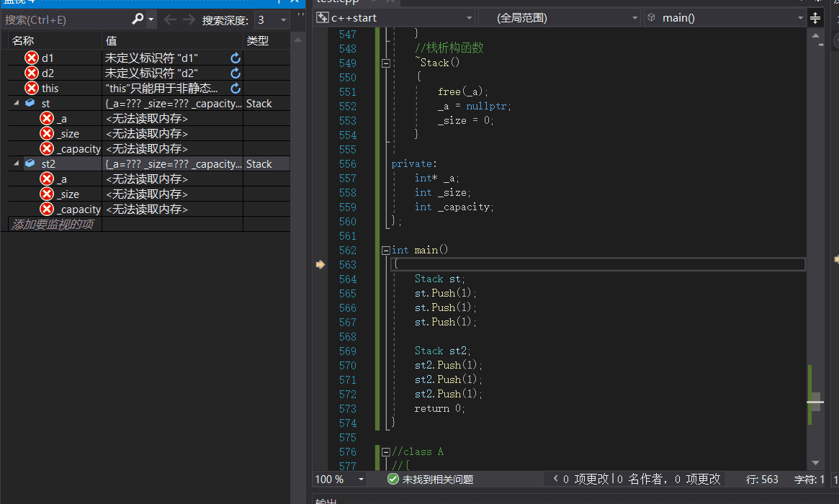Click the split editor window icon
Screen dimensions: 839x504
point(815,18)
